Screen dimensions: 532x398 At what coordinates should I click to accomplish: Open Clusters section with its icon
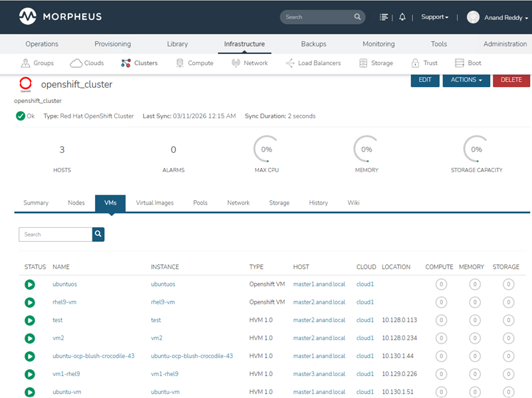pos(139,63)
